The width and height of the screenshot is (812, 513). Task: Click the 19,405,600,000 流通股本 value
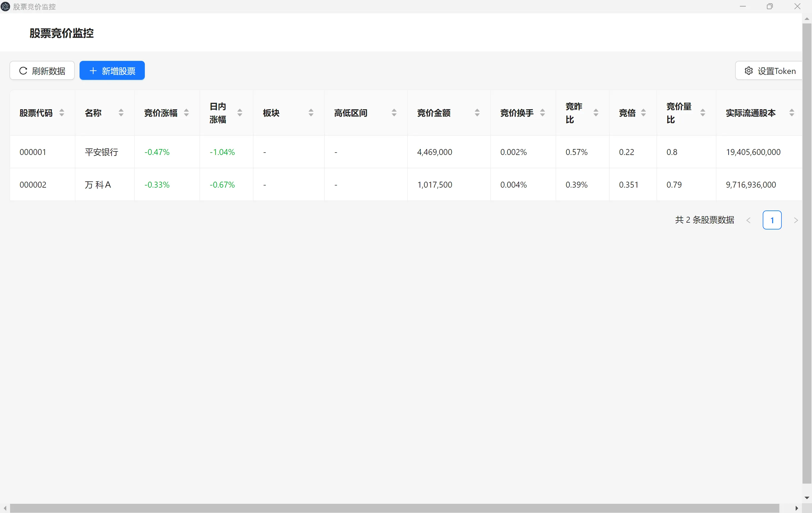[753, 152]
